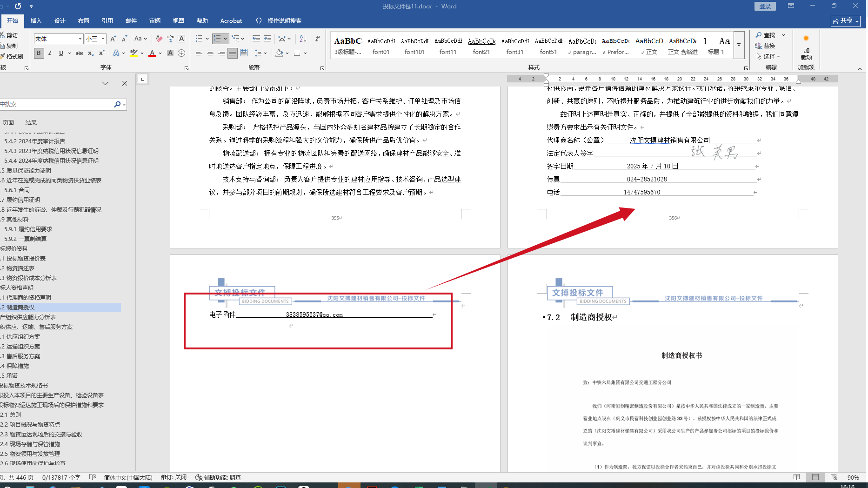Enable justified paragraph alignment
Image resolution: width=868 pixels, height=488 pixels.
tap(232, 53)
